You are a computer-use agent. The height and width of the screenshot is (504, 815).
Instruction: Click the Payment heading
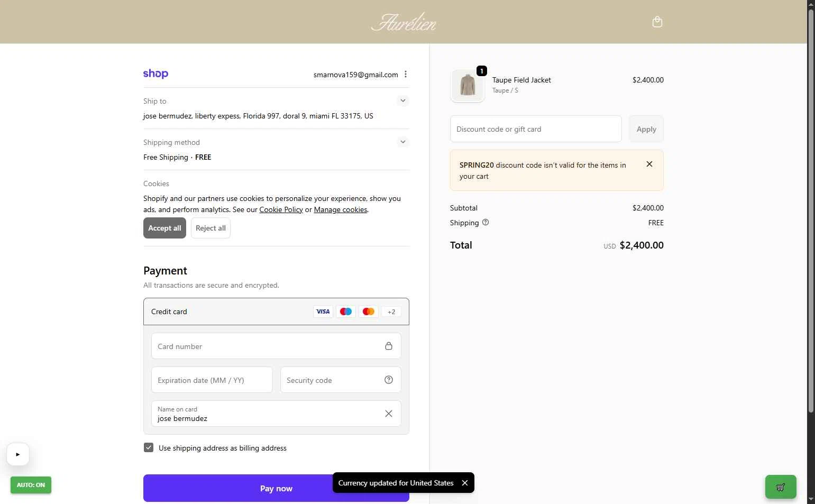click(165, 270)
